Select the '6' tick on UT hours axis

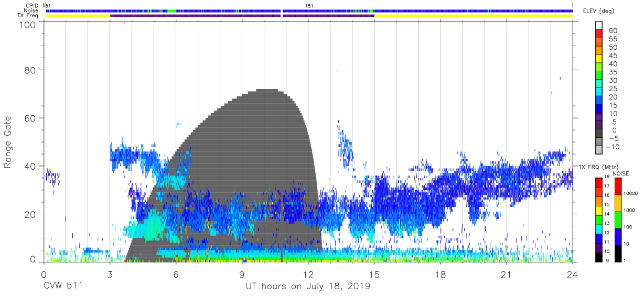[176, 276]
